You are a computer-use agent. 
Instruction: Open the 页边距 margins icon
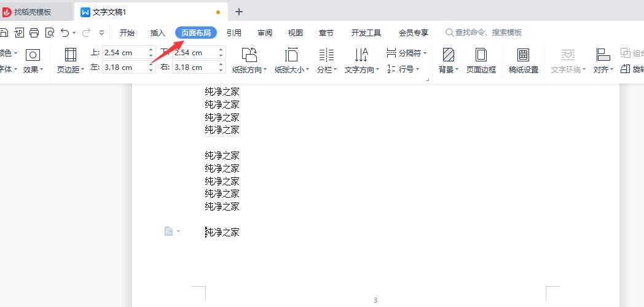tap(71, 55)
